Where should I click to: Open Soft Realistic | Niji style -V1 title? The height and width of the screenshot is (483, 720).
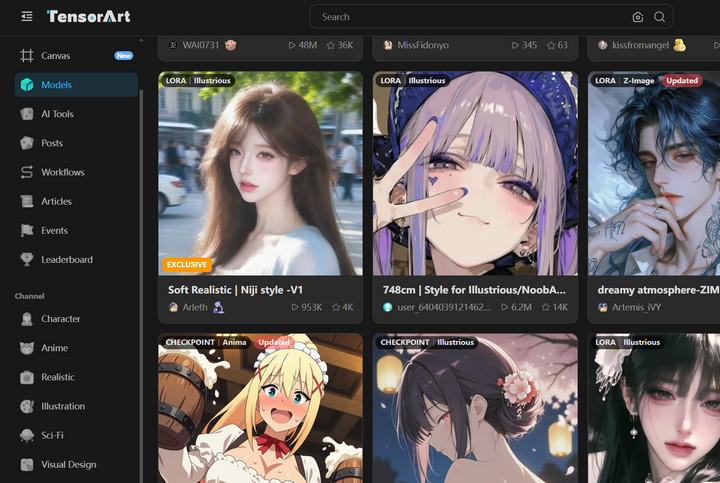[235, 290]
